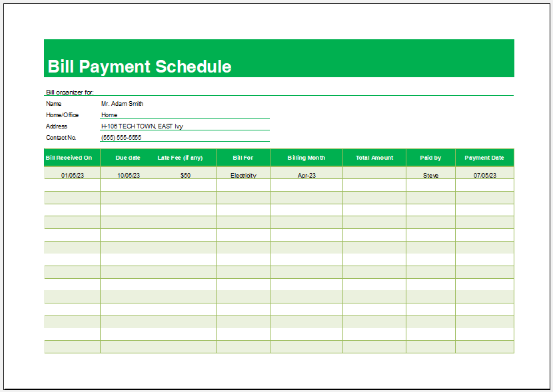
Task: Click the Billing Month column header
Action: coord(306,158)
